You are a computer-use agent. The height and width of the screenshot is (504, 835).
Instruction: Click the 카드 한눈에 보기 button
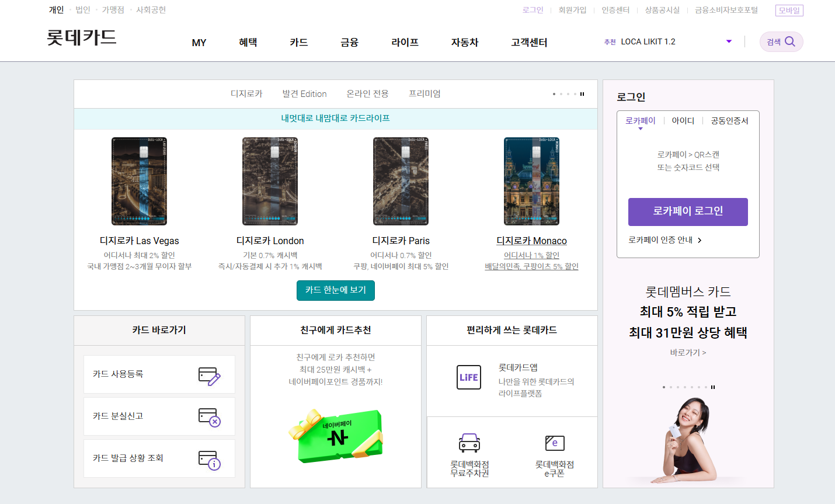[x=336, y=290]
